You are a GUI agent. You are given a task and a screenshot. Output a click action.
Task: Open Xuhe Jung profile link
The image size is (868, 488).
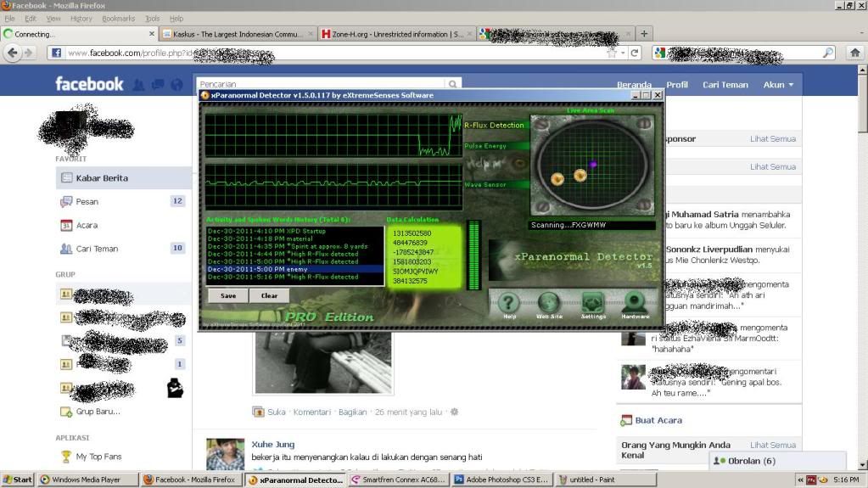tap(273, 444)
